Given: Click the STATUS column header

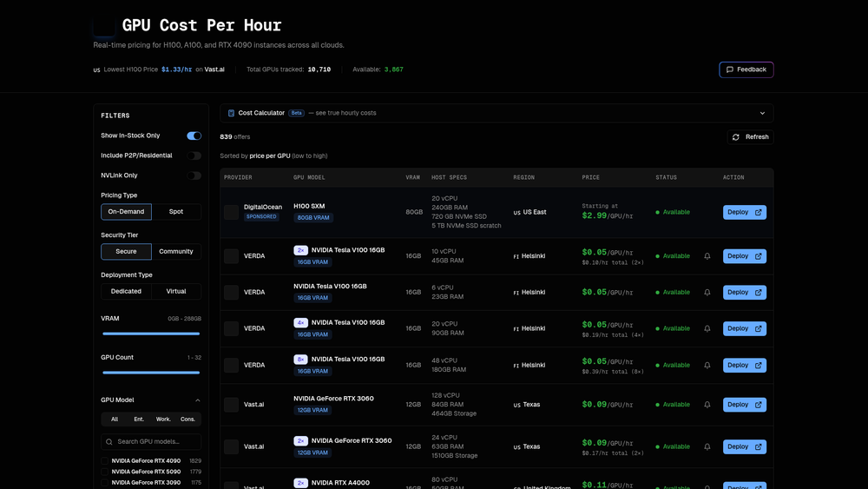Looking at the screenshot, I should pyautogui.click(x=666, y=178).
